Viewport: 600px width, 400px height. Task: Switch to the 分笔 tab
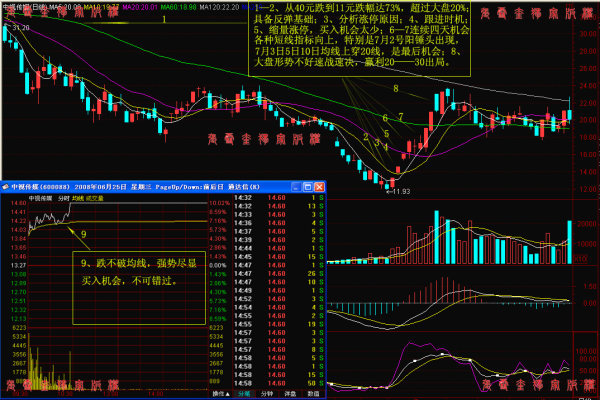(244, 394)
